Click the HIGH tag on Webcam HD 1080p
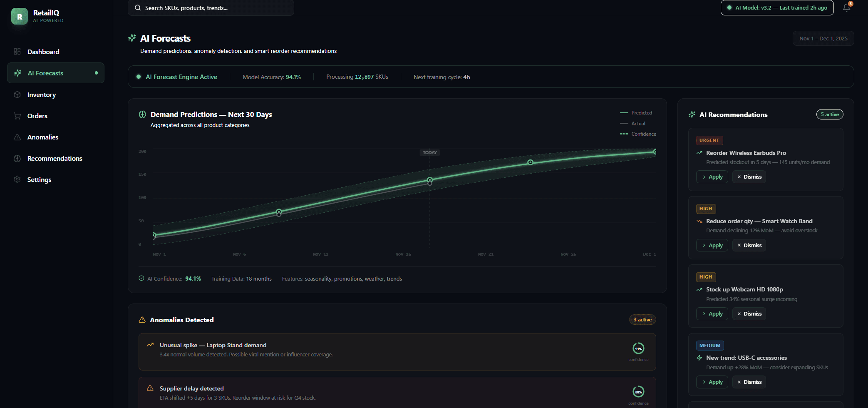This screenshot has width=868, height=408. [x=706, y=277]
